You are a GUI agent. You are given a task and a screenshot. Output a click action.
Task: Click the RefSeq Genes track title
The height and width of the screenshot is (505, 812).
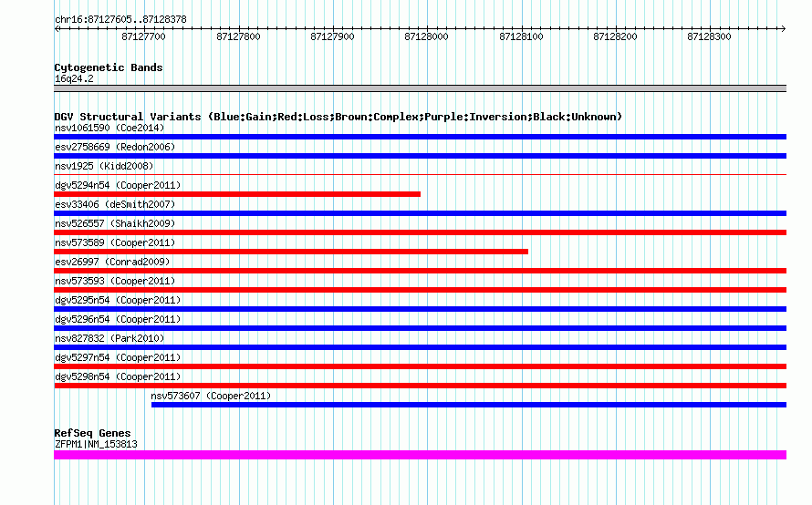point(92,433)
